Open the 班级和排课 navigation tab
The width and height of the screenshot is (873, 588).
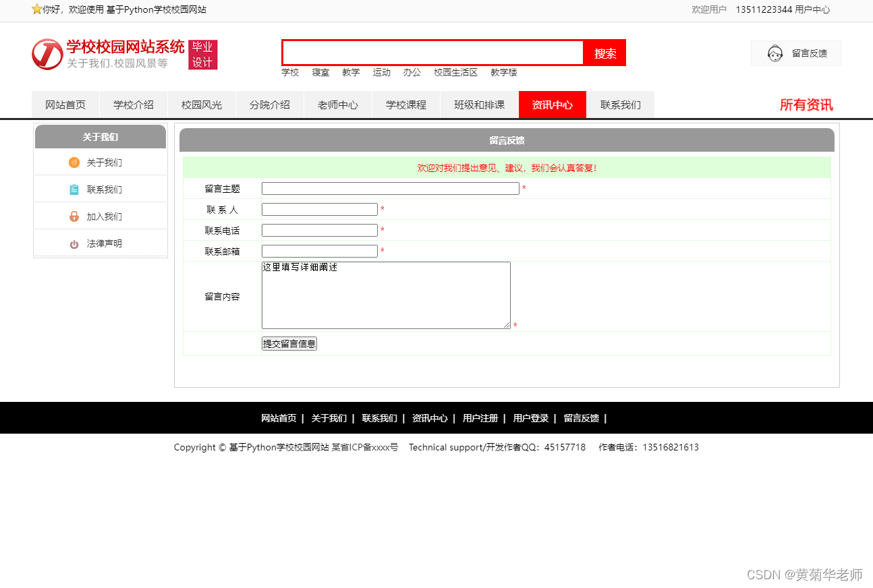tap(480, 105)
